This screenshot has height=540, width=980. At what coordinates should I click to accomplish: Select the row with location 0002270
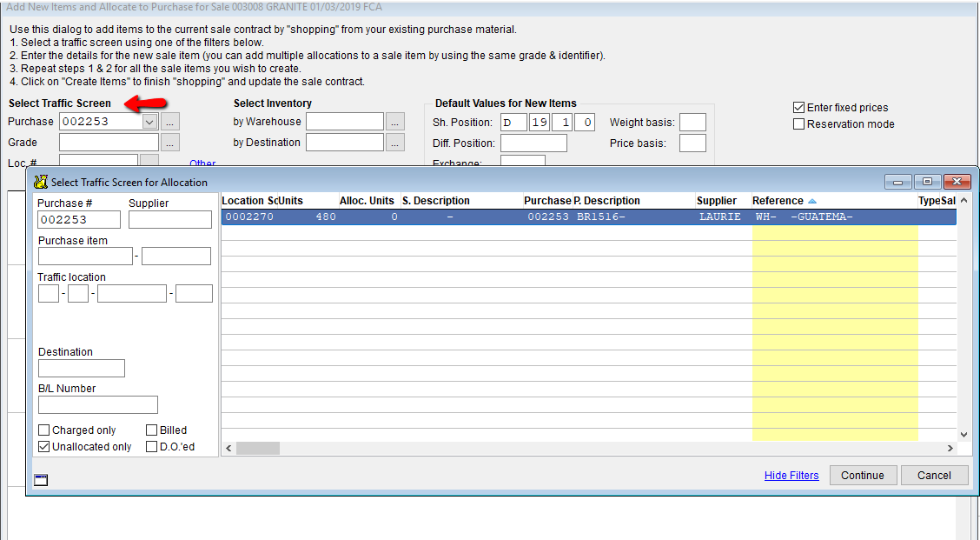coord(589,217)
